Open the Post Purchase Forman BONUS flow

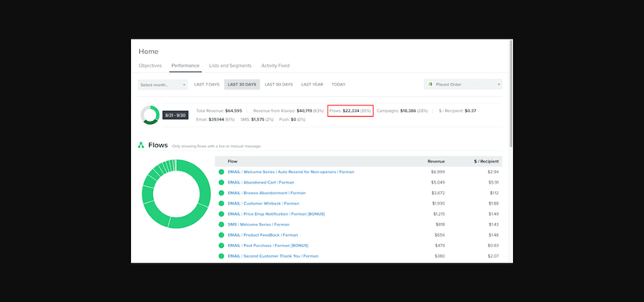click(268, 246)
